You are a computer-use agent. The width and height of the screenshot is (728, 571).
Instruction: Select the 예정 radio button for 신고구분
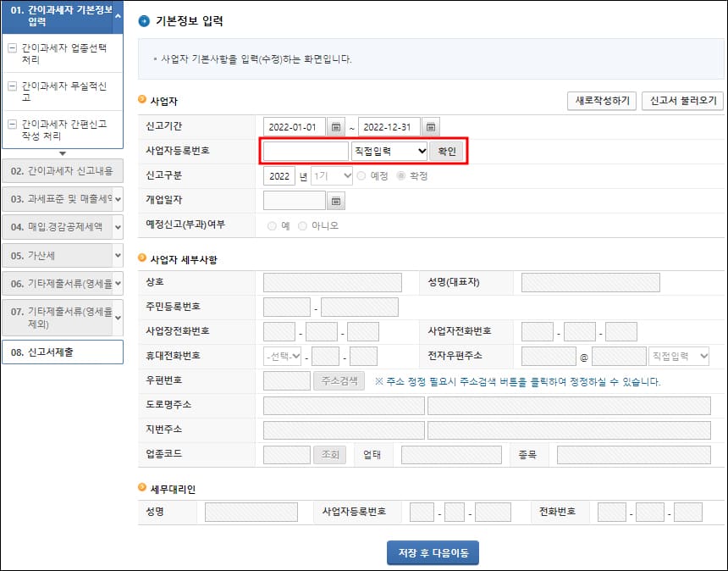point(360,176)
